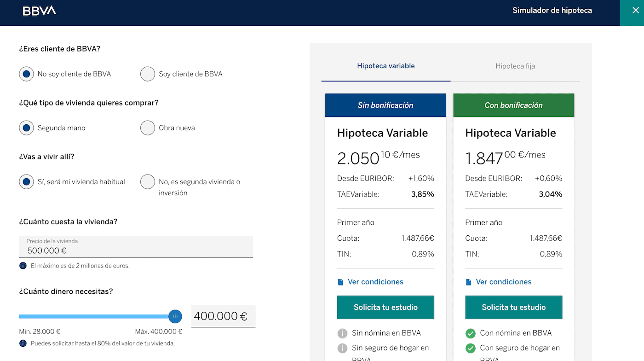Click Solicita tu estudio under Con bonificación
The height and width of the screenshot is (361, 644).
tap(514, 307)
